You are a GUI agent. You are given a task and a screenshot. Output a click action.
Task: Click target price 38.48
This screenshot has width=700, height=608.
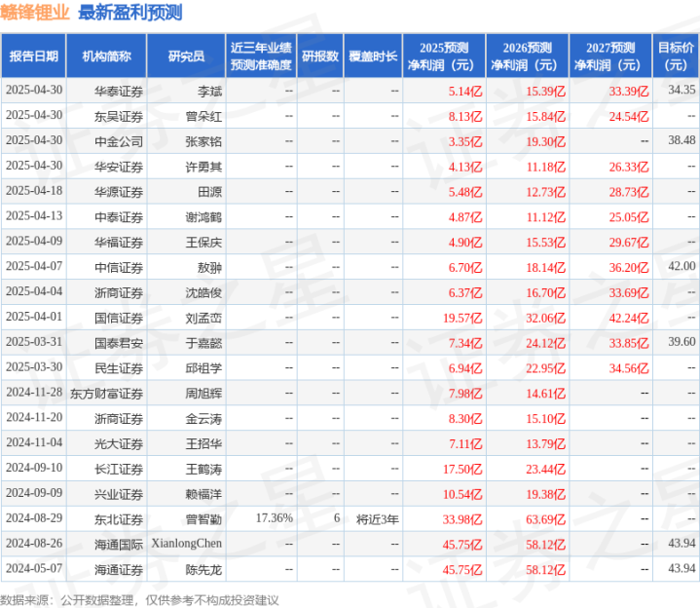click(682, 140)
